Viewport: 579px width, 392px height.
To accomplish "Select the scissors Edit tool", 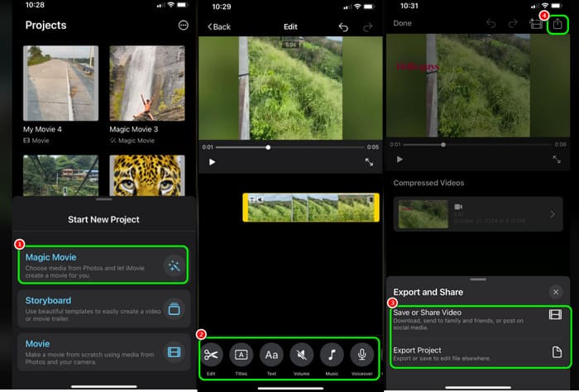I will tap(211, 355).
